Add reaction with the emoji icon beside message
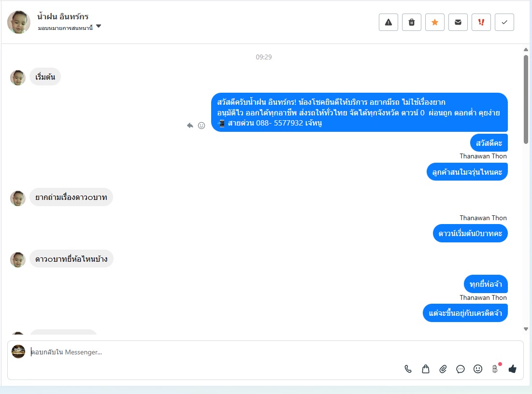The width and height of the screenshot is (532, 394). coord(201,126)
